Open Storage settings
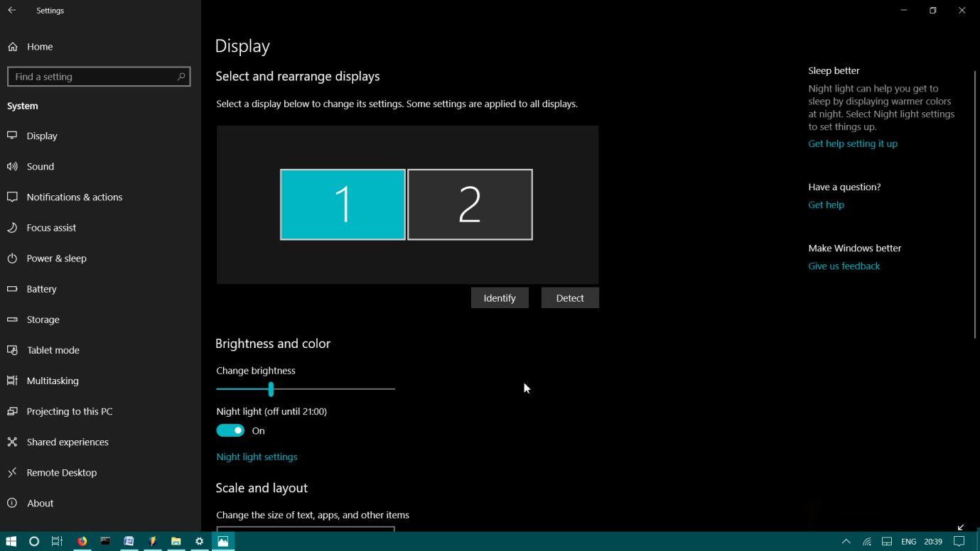Screen dimensions: 980x551 click(x=43, y=319)
